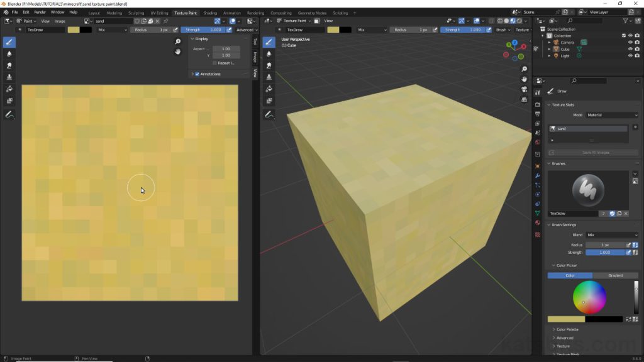Select the Smear tool in left toolbar
Viewport: 644px width, 362px height.
pos(8,64)
